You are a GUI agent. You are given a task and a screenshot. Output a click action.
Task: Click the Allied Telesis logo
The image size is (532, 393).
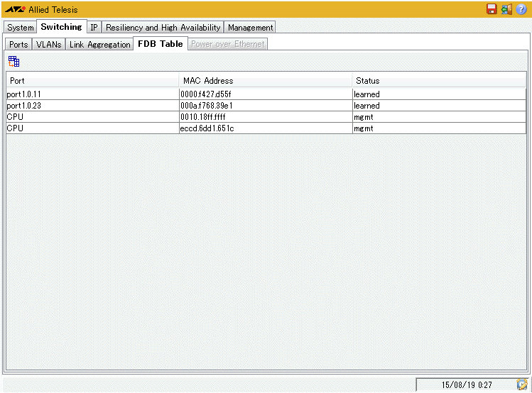click(x=15, y=10)
